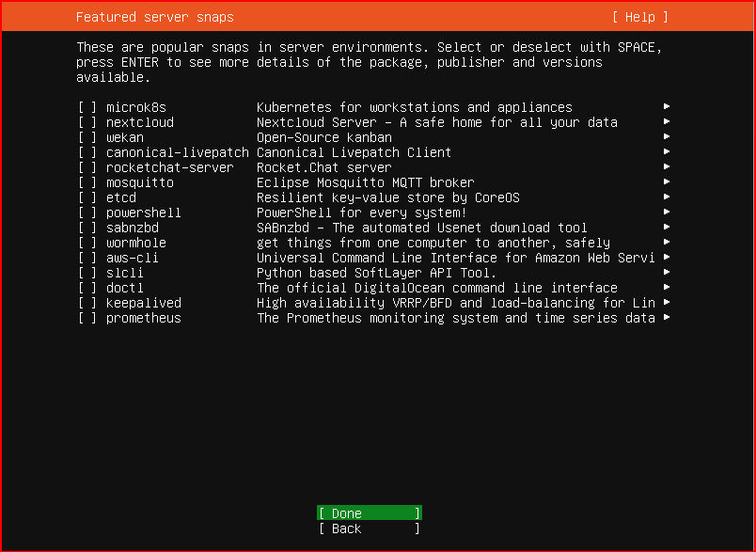Select the canonical-livepatch checkbox
Screen dimensions: 756x552
(x=87, y=152)
